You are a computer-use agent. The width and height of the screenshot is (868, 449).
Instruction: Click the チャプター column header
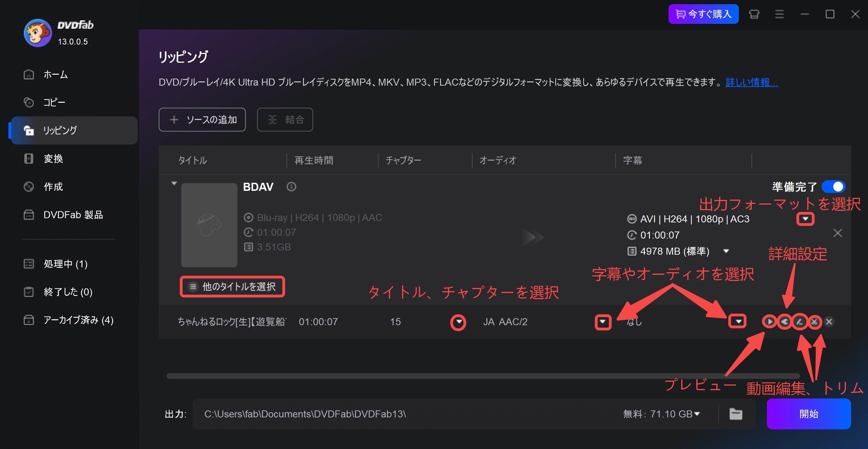[x=403, y=160]
